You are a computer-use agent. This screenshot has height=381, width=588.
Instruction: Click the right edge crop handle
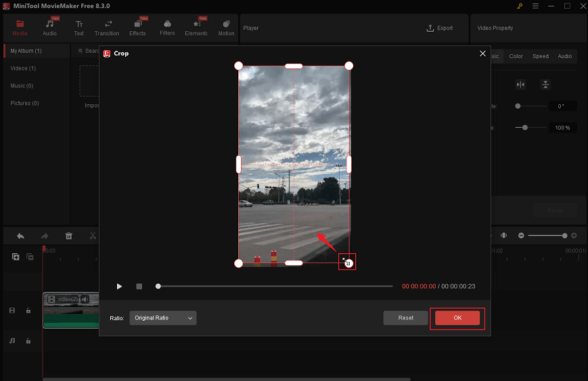[348, 164]
